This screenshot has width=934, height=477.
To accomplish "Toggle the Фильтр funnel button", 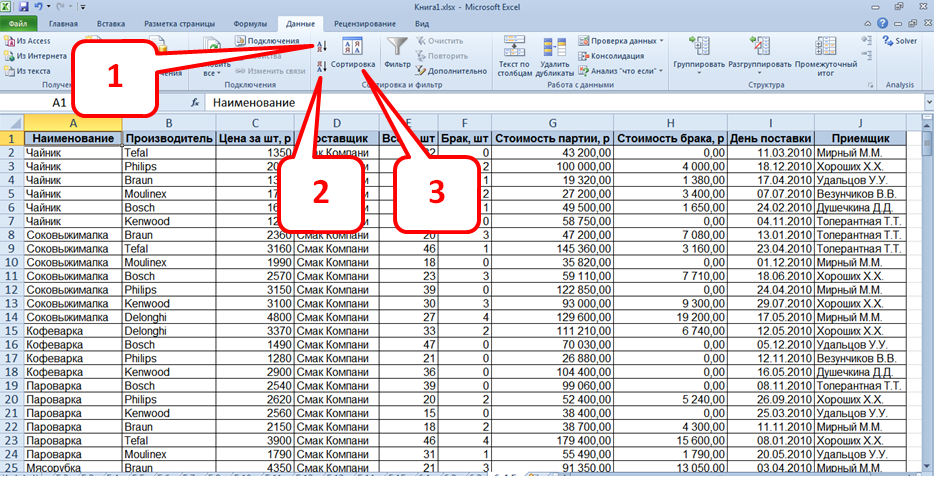I will coord(397,52).
